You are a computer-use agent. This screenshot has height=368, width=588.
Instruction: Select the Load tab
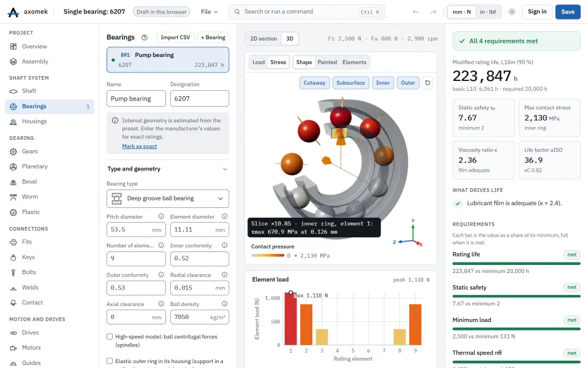(258, 63)
